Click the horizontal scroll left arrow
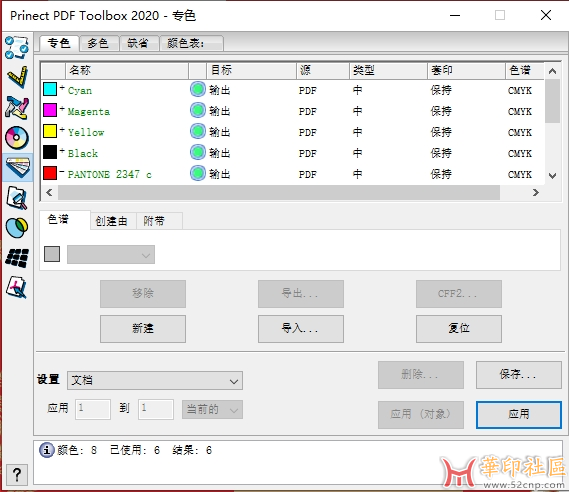 [49, 192]
